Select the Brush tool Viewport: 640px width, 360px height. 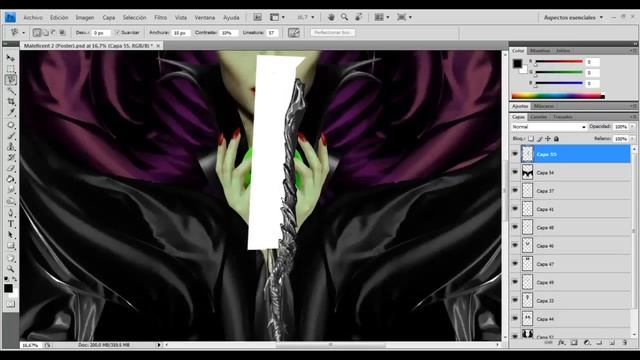(x=11, y=136)
